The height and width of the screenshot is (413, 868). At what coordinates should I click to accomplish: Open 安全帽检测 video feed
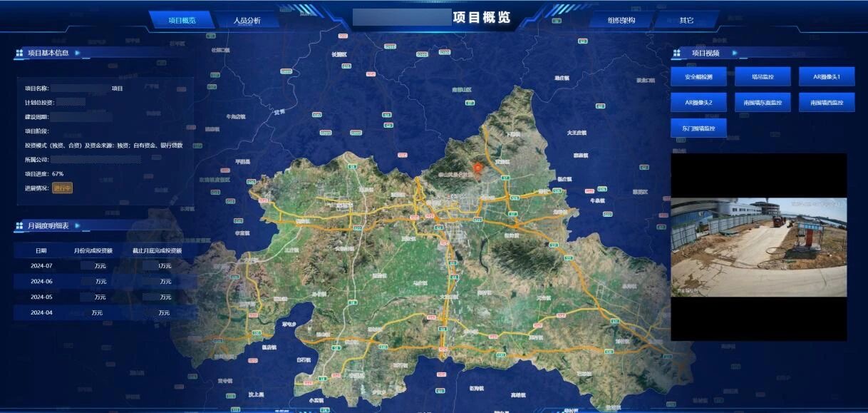coord(698,76)
